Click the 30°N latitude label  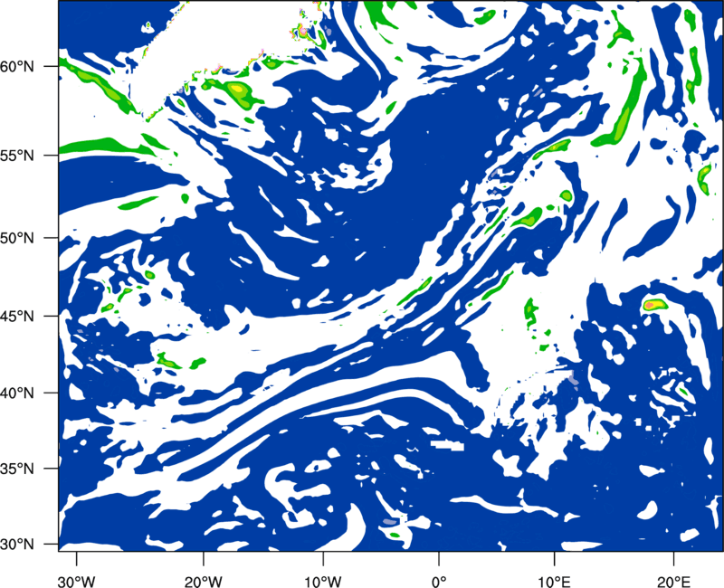[17, 545]
